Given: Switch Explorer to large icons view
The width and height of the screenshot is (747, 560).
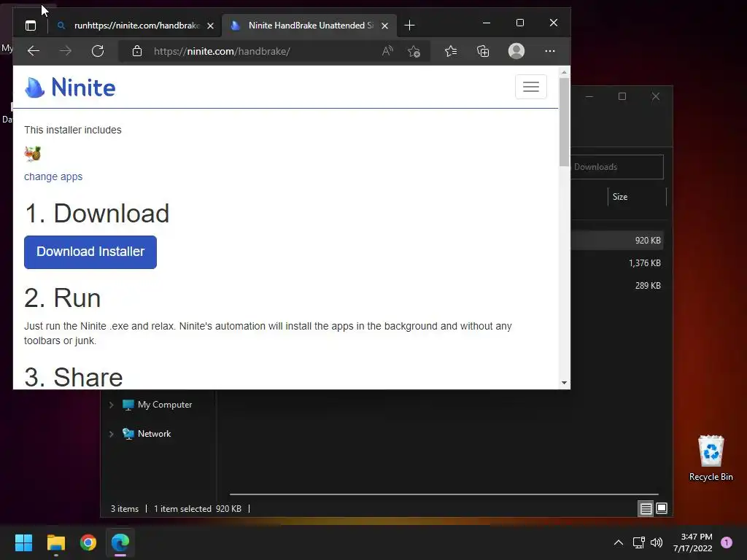Looking at the screenshot, I should pos(662,508).
